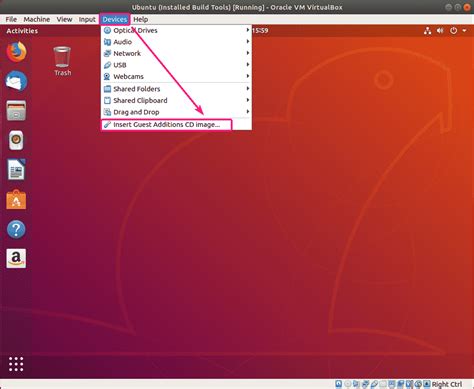The image size is (474, 389).
Task: Select Insert Guest Additions CD image
Action: click(166, 125)
